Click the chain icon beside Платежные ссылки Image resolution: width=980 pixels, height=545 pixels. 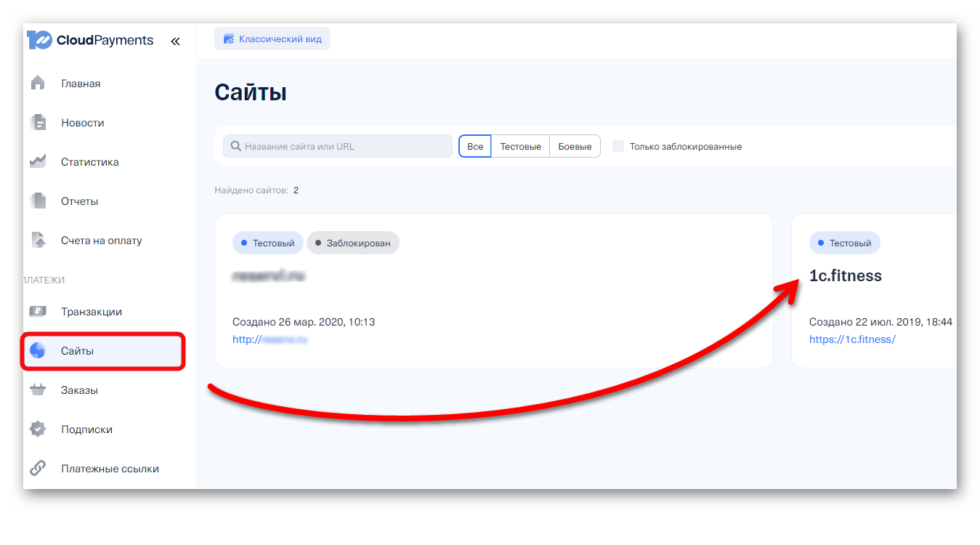click(x=38, y=469)
